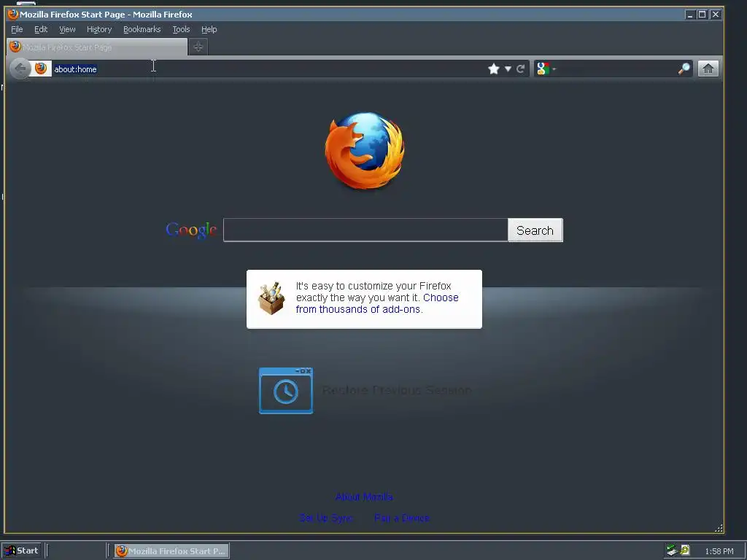Click the Firefox site identity icon in address bar
747x560 pixels.
pyautogui.click(x=41, y=69)
